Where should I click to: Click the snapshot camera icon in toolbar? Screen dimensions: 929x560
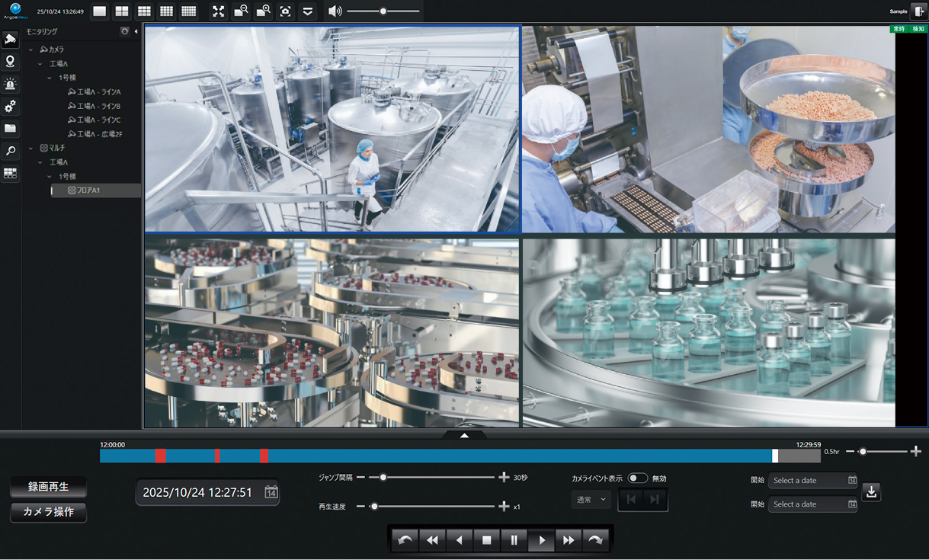tap(285, 11)
